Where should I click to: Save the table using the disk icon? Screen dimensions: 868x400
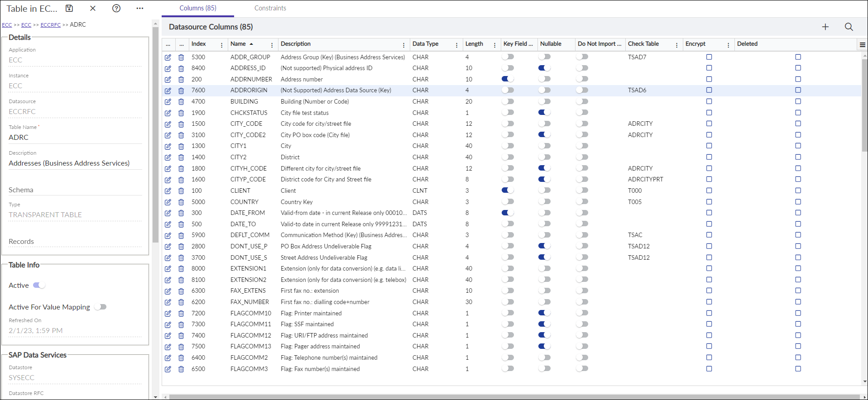coord(69,8)
